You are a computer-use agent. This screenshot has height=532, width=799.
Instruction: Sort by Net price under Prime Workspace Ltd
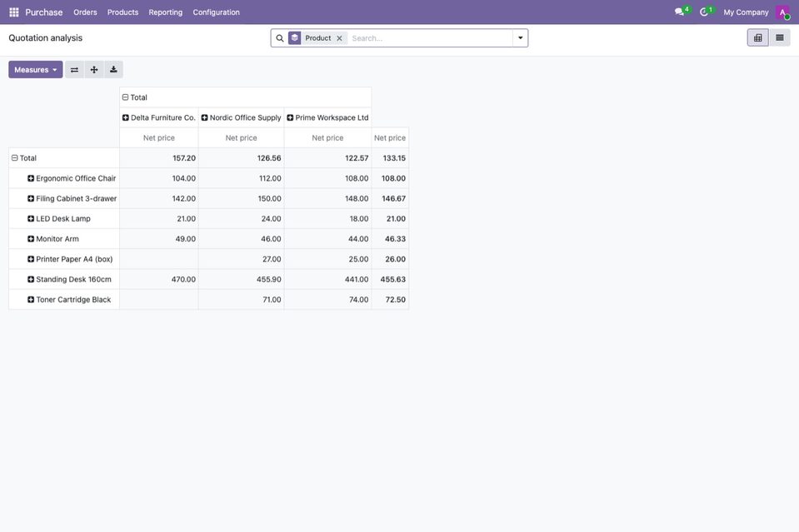[327, 138]
